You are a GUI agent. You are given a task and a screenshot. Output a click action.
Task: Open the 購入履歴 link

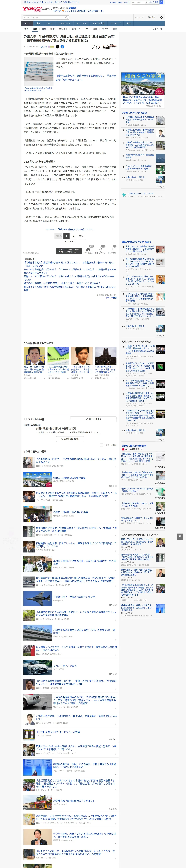tap(152, 18)
